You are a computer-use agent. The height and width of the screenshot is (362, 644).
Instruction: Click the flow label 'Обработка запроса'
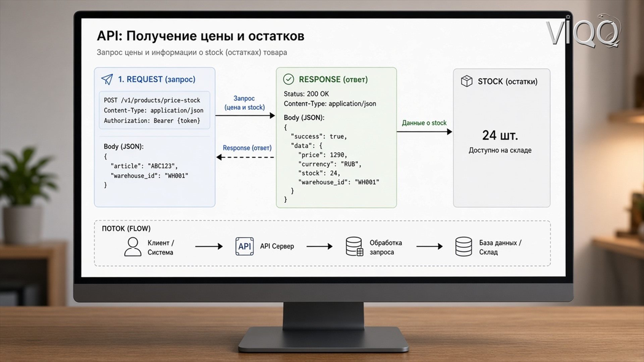tap(386, 247)
